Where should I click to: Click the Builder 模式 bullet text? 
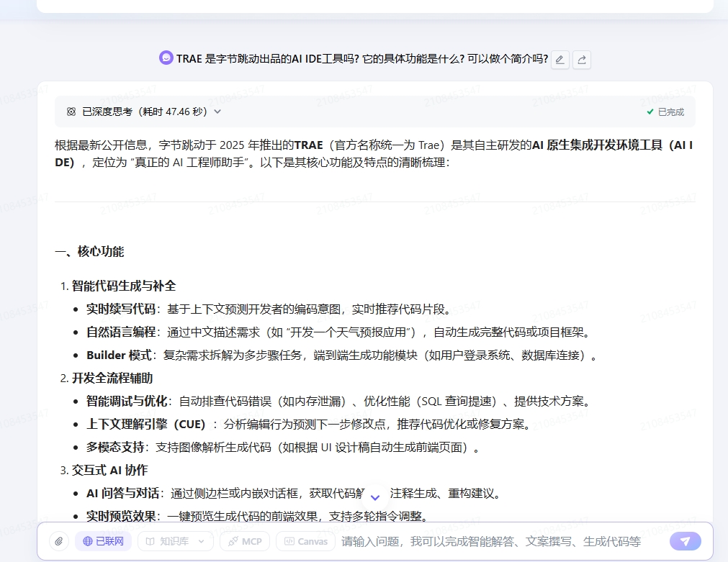tap(119, 355)
